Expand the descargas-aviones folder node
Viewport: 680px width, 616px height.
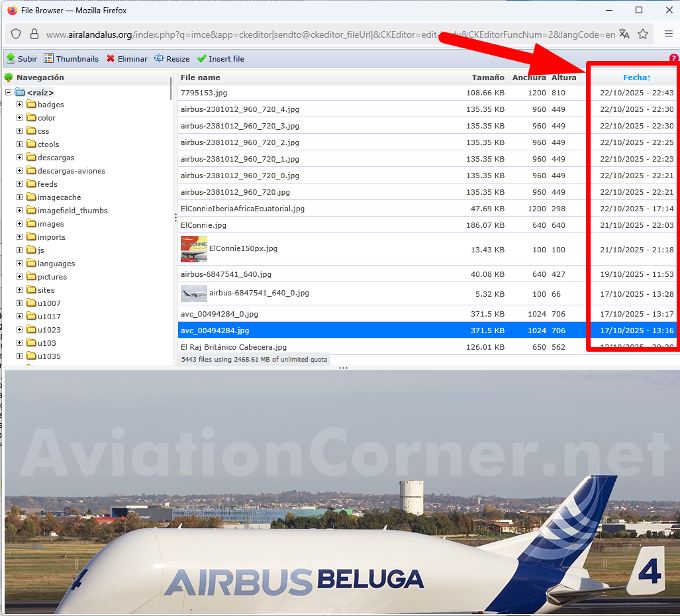click(19, 171)
